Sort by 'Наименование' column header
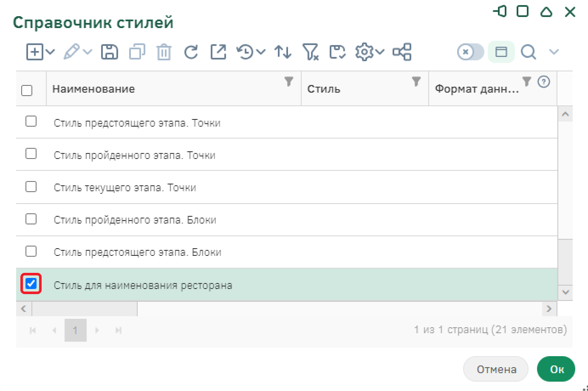 [93, 89]
